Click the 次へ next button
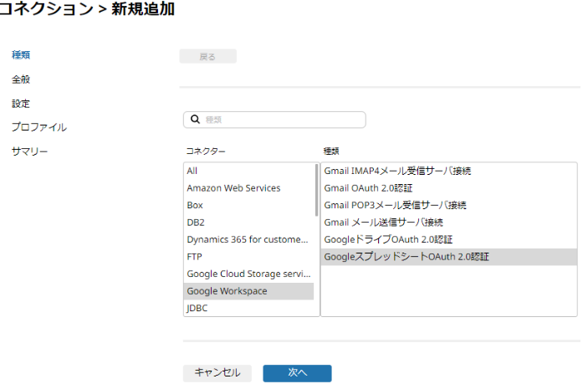This screenshot has width=588, height=384. (297, 373)
